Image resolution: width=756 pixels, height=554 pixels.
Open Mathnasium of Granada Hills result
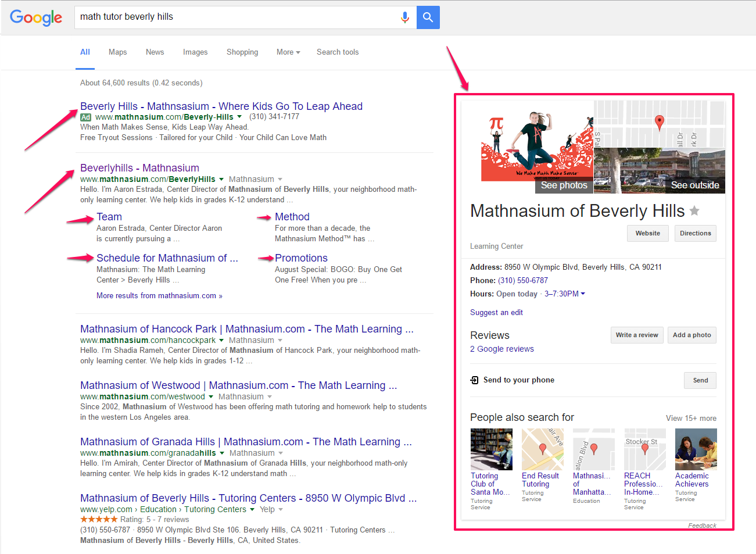[x=246, y=442]
